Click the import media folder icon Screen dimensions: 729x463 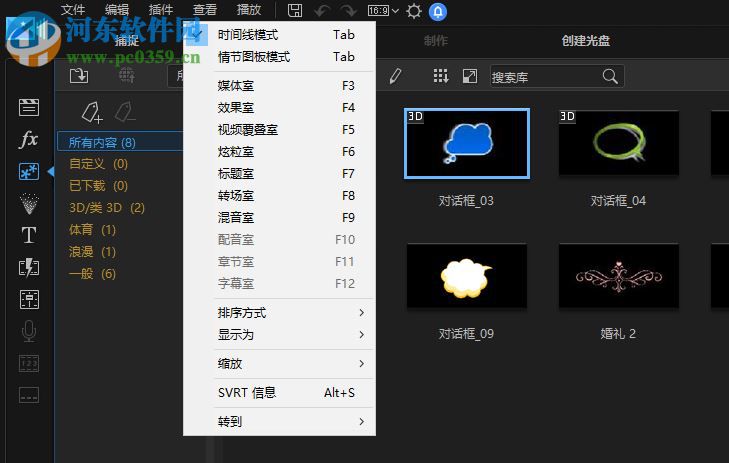[79, 75]
